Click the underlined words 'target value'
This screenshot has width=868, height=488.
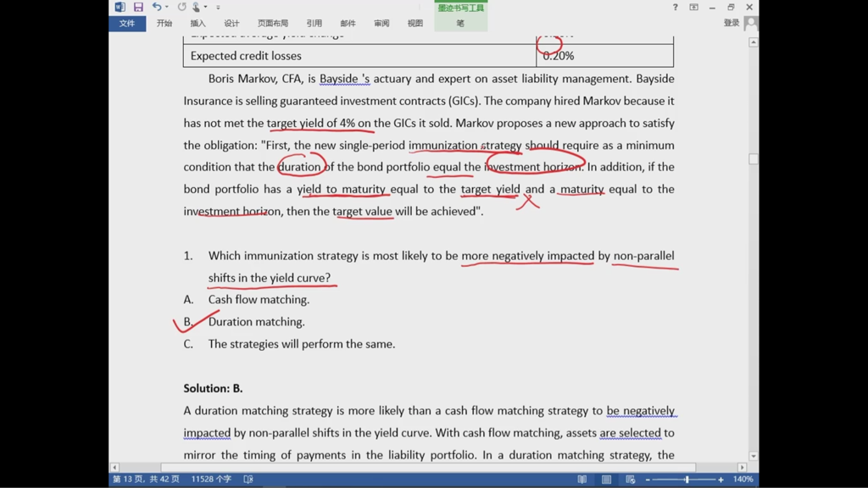tap(362, 211)
